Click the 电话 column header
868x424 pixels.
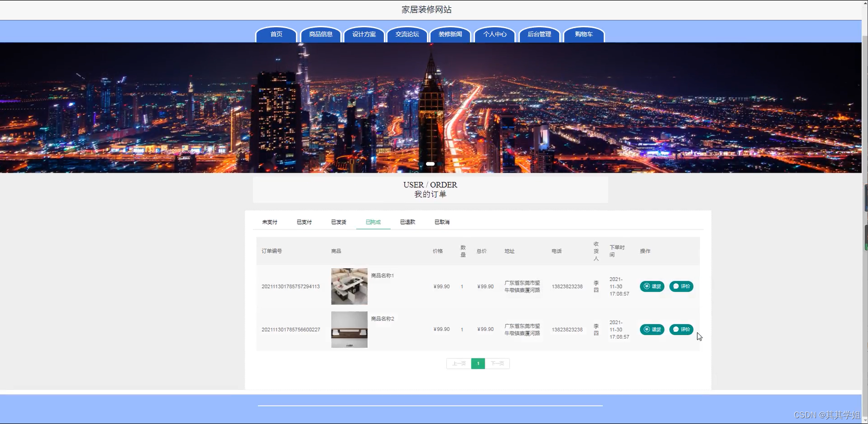point(556,251)
